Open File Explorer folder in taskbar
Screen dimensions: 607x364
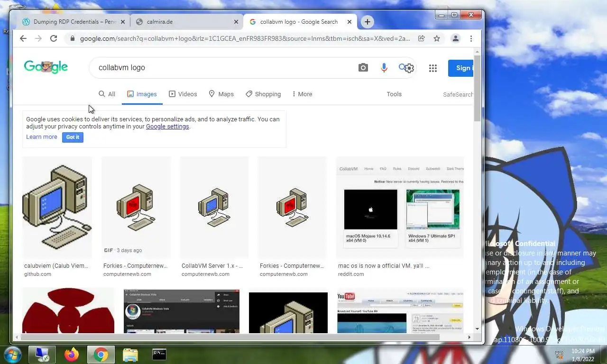click(x=130, y=355)
